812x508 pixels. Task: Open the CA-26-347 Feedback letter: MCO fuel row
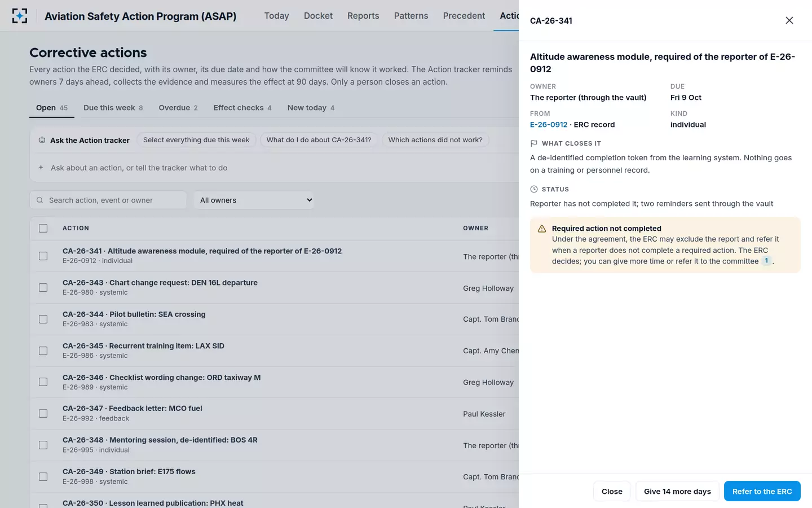point(274,414)
